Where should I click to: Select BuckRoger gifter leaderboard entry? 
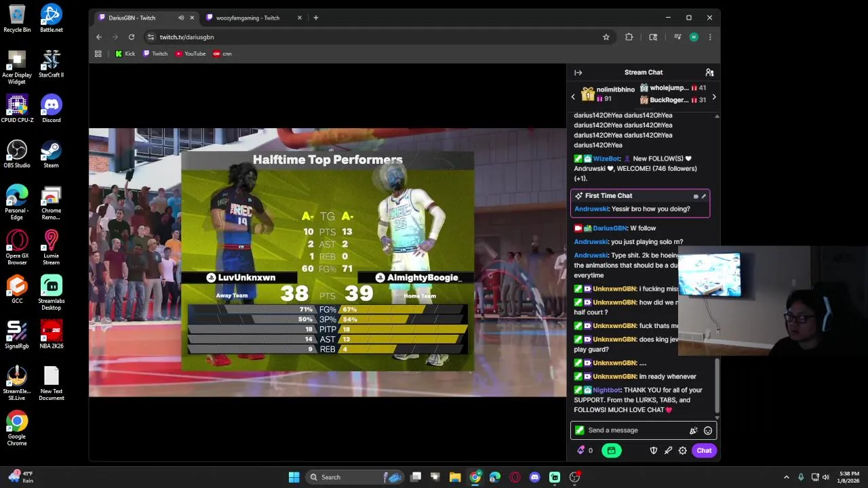[673, 100]
